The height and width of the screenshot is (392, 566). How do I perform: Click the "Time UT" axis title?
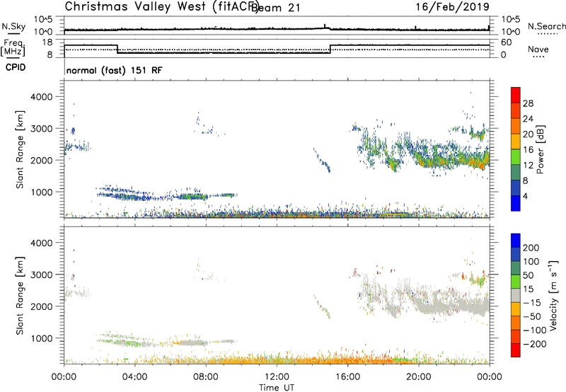pyautogui.click(x=277, y=387)
